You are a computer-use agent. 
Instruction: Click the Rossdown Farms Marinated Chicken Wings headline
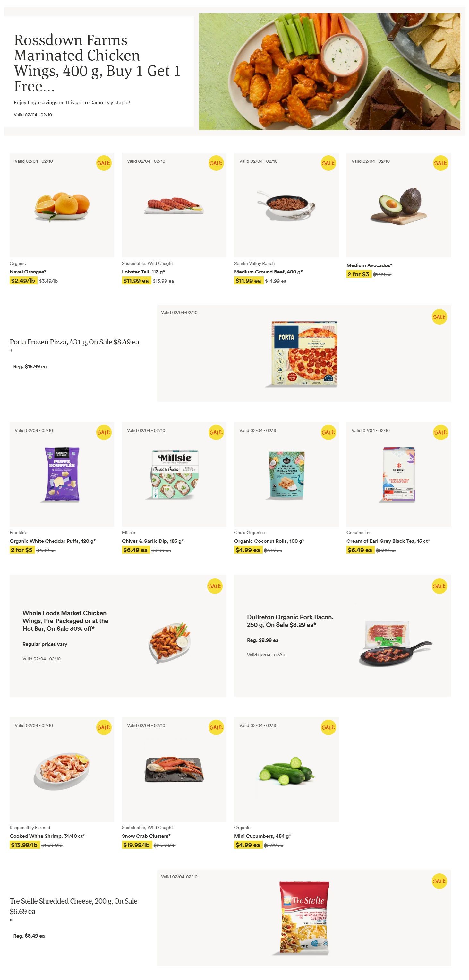pos(97,63)
